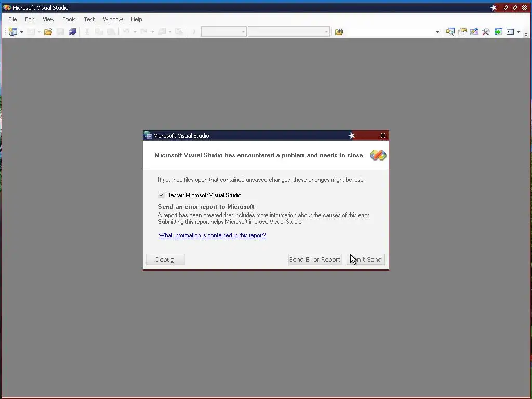Viewport: 532px width, 399px height.
Task: Open the File menu
Action: coord(12,19)
